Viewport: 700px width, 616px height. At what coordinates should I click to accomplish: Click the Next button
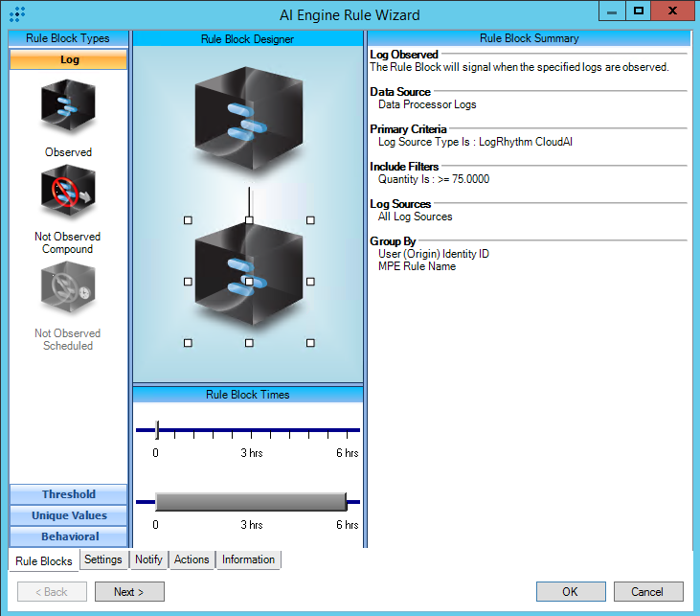tap(129, 592)
